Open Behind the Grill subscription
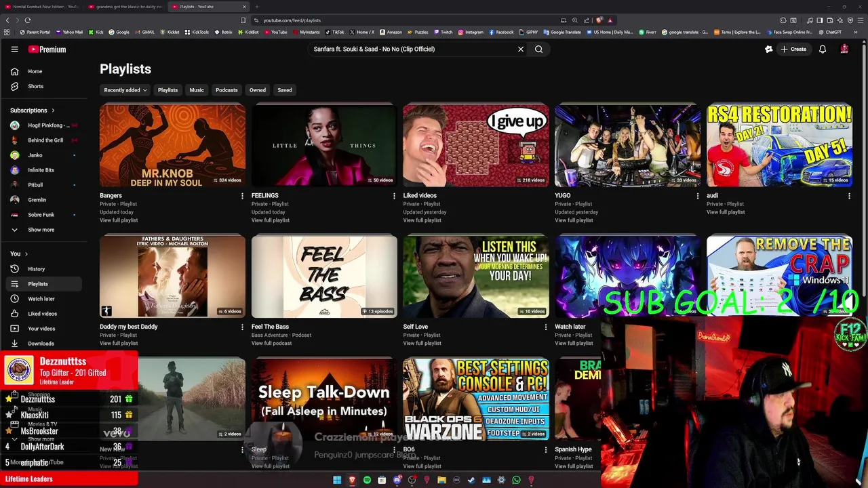This screenshot has width=868, height=488. [x=44, y=140]
